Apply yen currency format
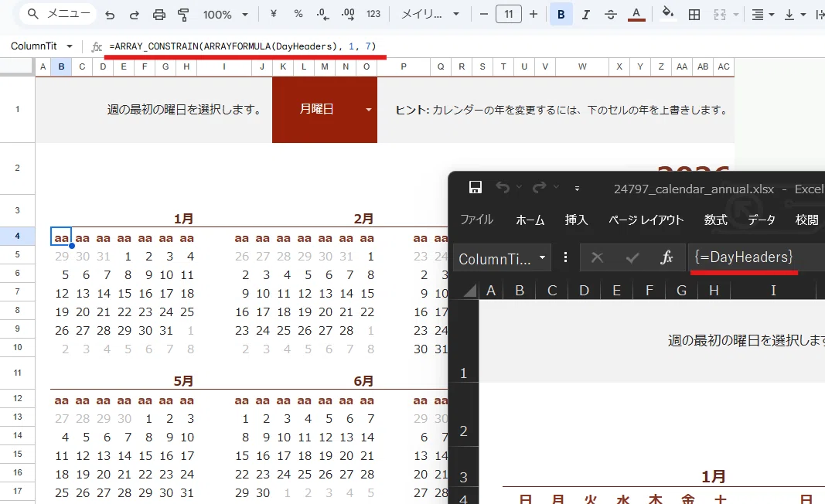Viewport: 825px width, 504px height. [x=273, y=14]
